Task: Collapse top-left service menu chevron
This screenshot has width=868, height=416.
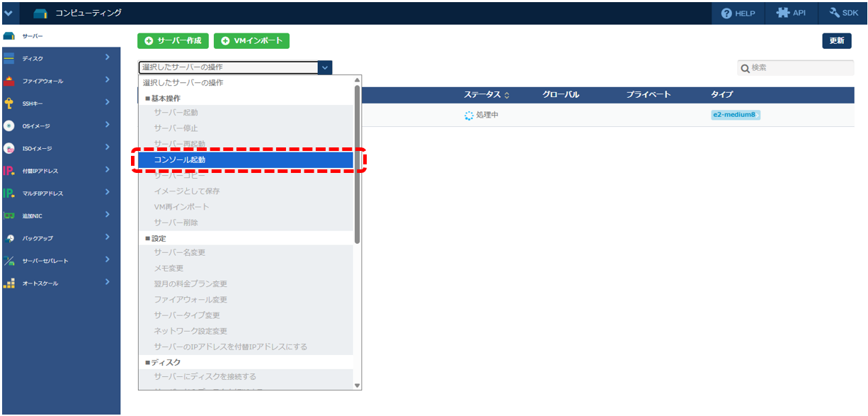Action: click(8, 13)
